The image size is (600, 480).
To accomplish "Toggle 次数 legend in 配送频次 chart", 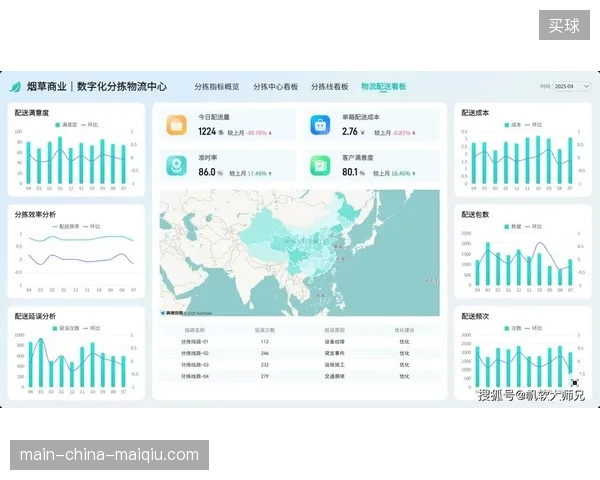I will [513, 328].
